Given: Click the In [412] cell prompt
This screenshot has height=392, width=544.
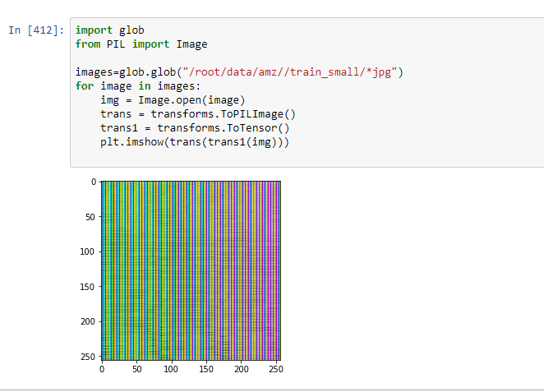Looking at the screenshot, I should [35, 30].
